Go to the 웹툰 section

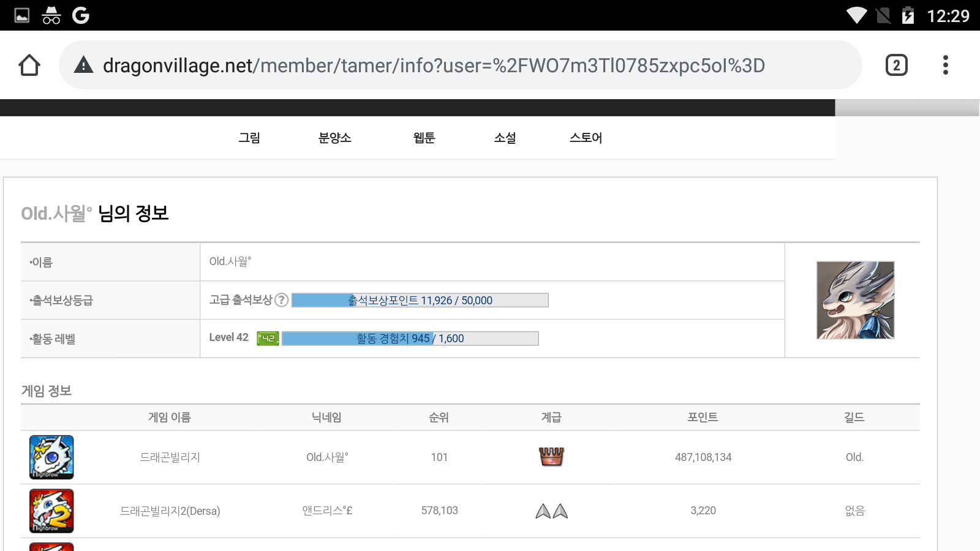point(424,138)
